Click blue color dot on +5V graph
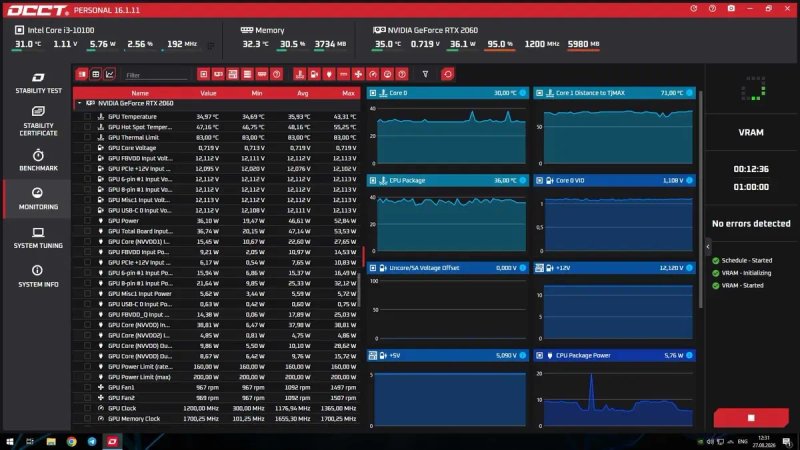Viewport: 800px width, 450px height. point(522,355)
